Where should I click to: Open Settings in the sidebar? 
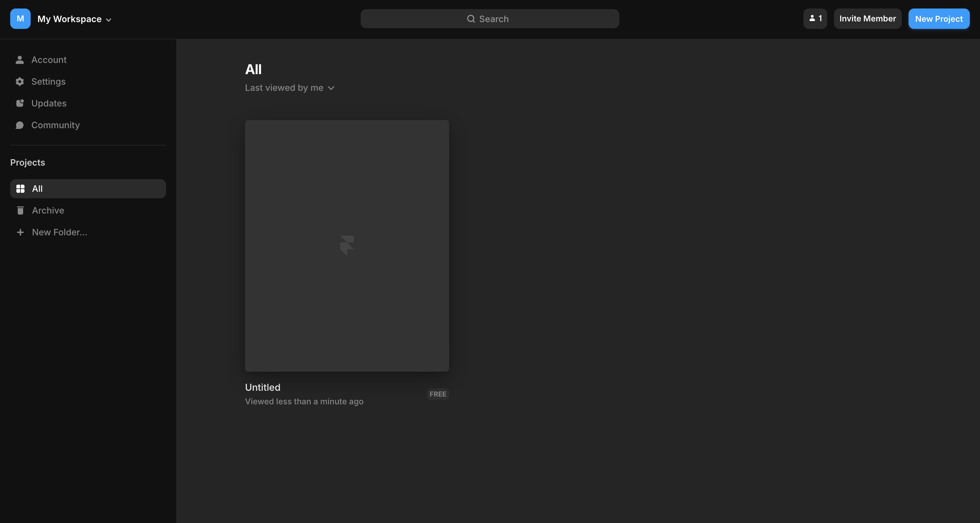88,82
